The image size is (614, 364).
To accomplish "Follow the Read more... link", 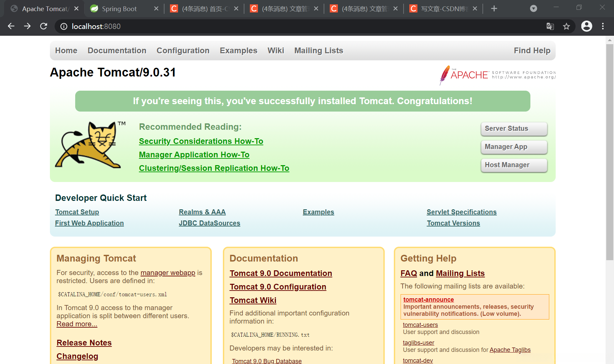I will [x=77, y=324].
